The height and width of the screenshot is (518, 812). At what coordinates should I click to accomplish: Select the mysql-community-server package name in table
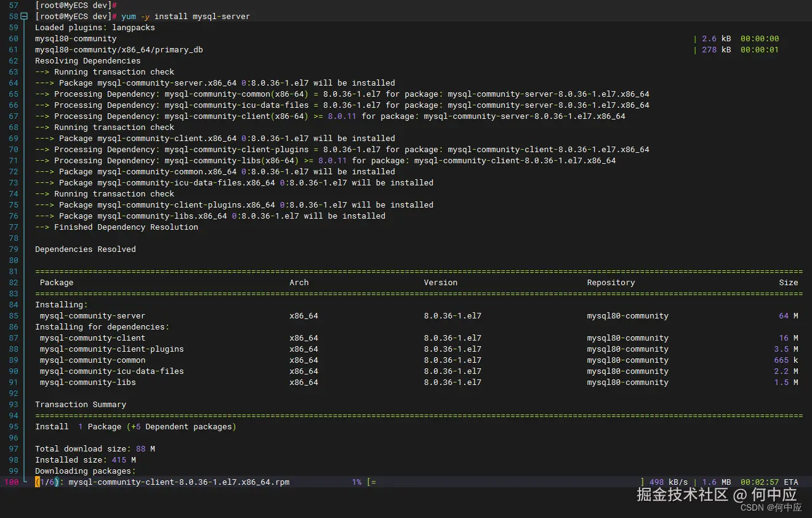[x=92, y=316]
